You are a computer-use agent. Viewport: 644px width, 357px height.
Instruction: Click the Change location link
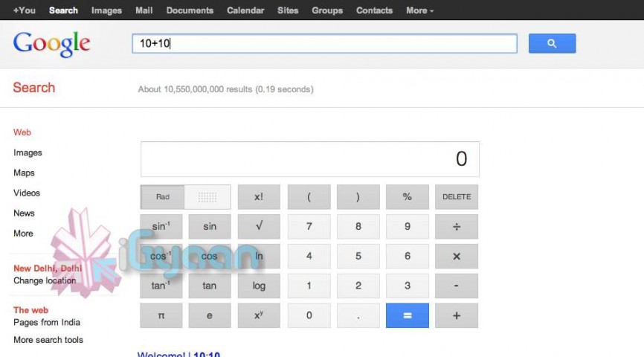click(45, 281)
